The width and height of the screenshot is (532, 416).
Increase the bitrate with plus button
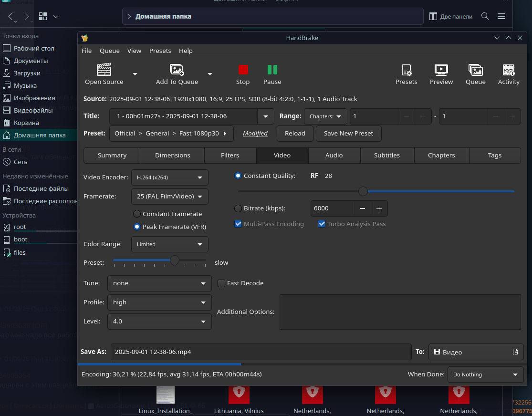(x=379, y=208)
